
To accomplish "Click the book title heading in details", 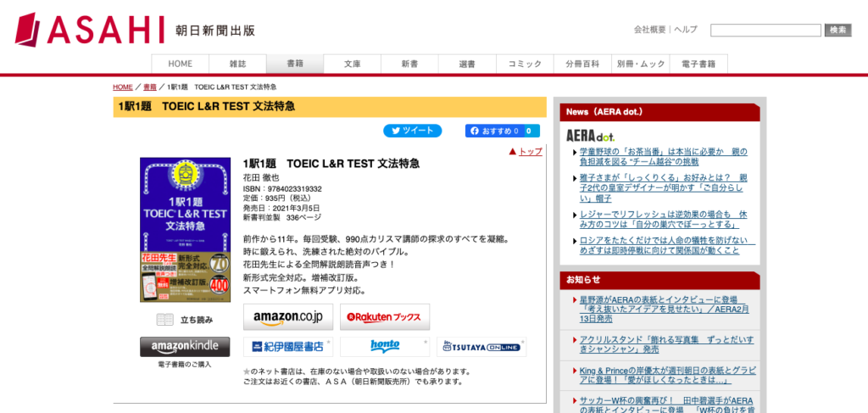I will tap(331, 164).
